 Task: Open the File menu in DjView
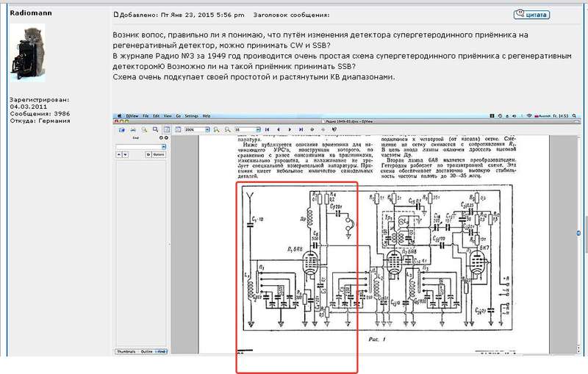[146, 116]
